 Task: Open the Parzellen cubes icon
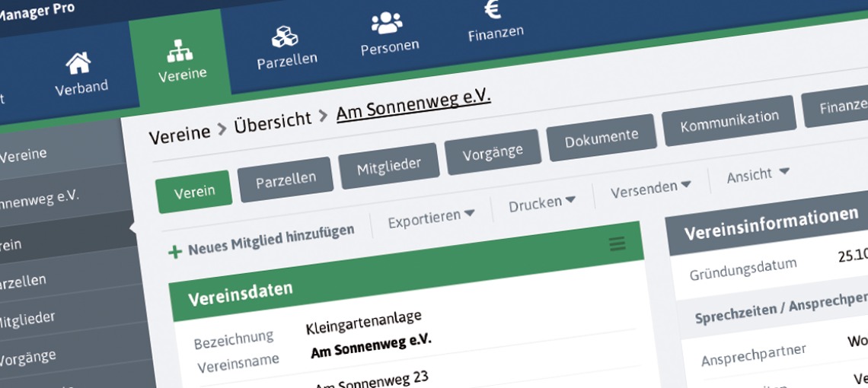click(285, 37)
